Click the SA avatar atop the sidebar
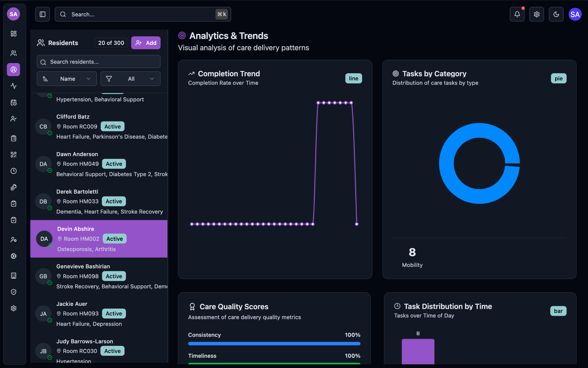588x368 pixels. 13,14
